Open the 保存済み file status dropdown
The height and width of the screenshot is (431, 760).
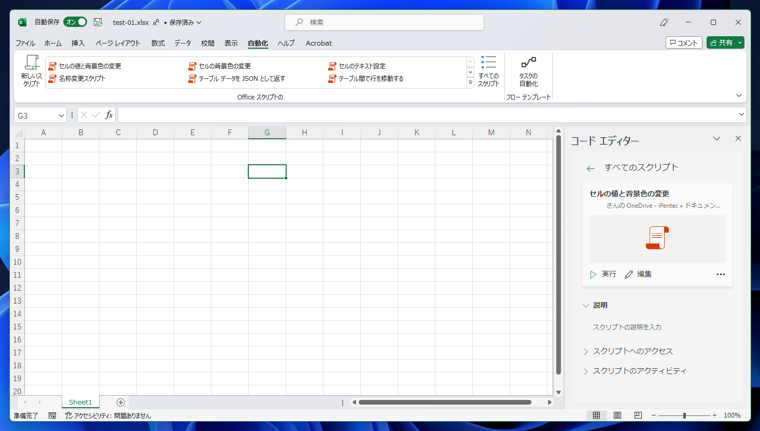point(185,22)
